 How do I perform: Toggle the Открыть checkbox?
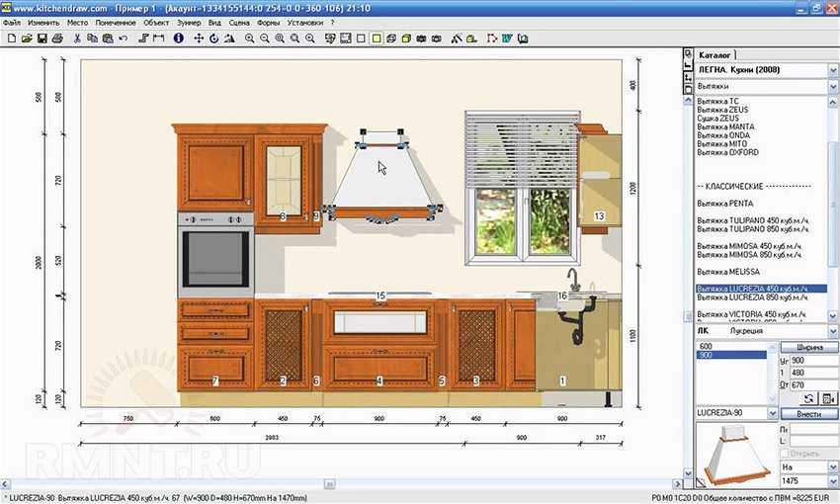pyautogui.click(x=785, y=454)
